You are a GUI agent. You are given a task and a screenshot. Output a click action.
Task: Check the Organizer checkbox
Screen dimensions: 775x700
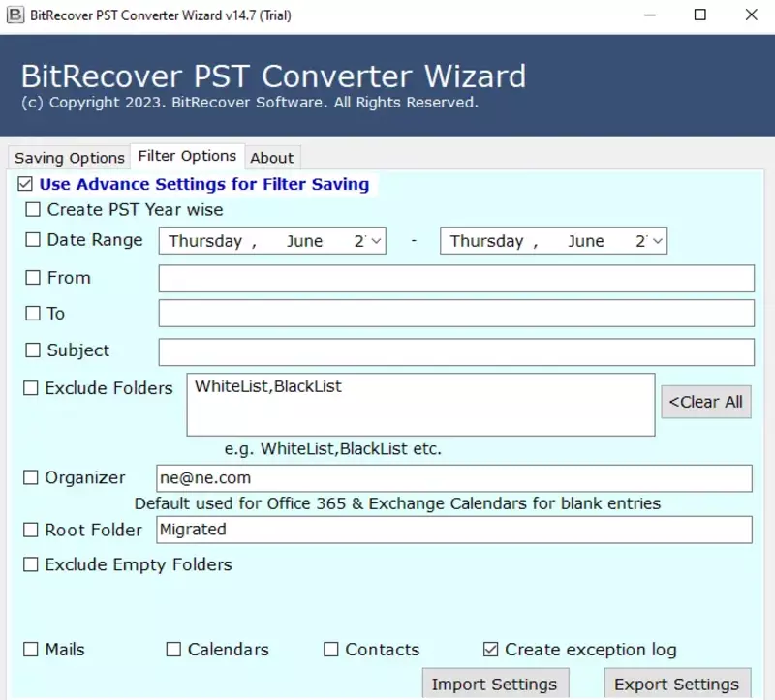tap(31, 477)
